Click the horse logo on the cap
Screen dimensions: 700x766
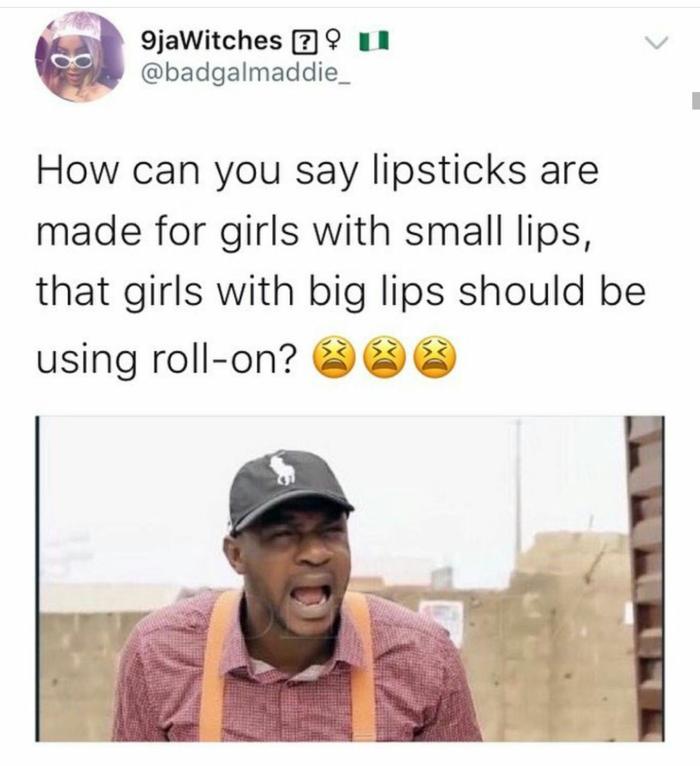(x=282, y=470)
